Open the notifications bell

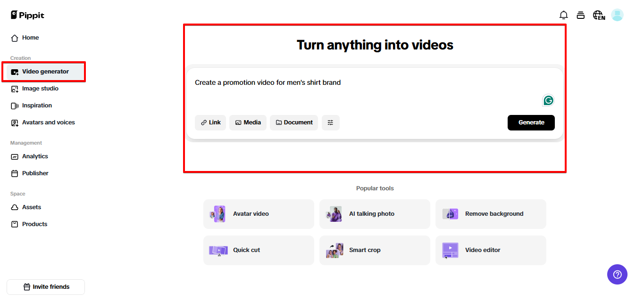563,15
